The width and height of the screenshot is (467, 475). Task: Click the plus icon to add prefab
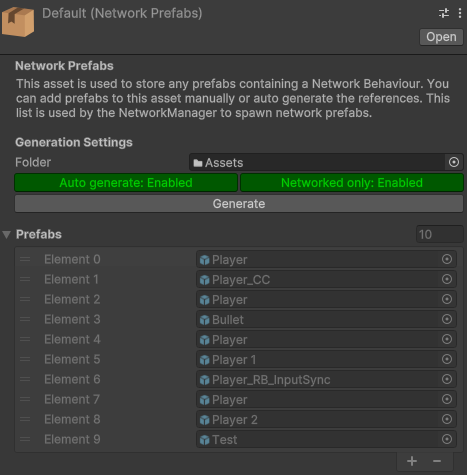pyautogui.click(x=412, y=461)
